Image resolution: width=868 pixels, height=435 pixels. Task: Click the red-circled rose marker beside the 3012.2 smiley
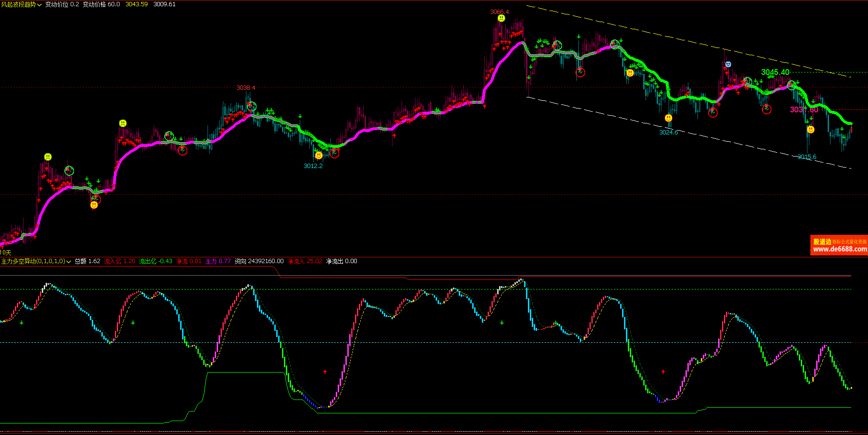click(x=334, y=154)
